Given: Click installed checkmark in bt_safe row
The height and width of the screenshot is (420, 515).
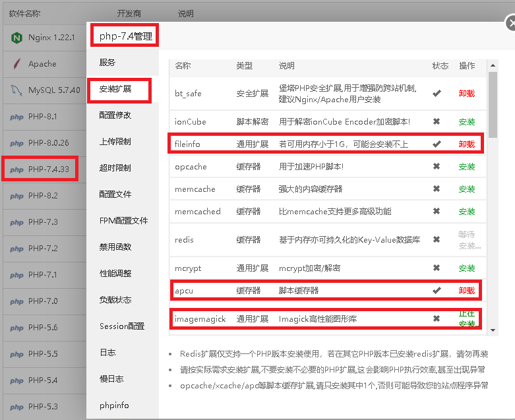Looking at the screenshot, I should pos(437,94).
